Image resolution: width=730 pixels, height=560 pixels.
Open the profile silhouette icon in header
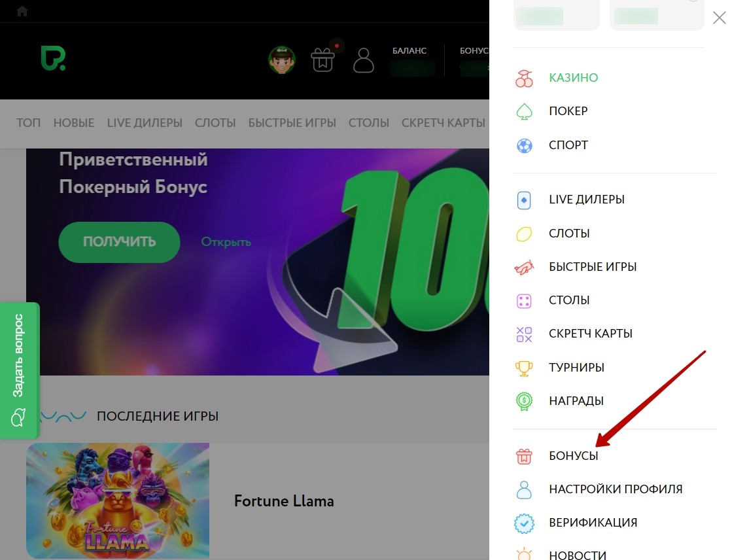click(x=364, y=59)
